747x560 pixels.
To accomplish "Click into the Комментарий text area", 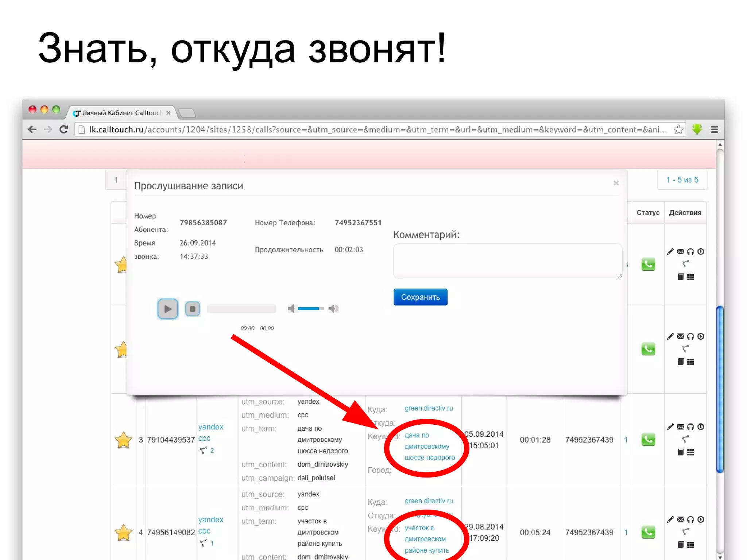I will 507,261.
